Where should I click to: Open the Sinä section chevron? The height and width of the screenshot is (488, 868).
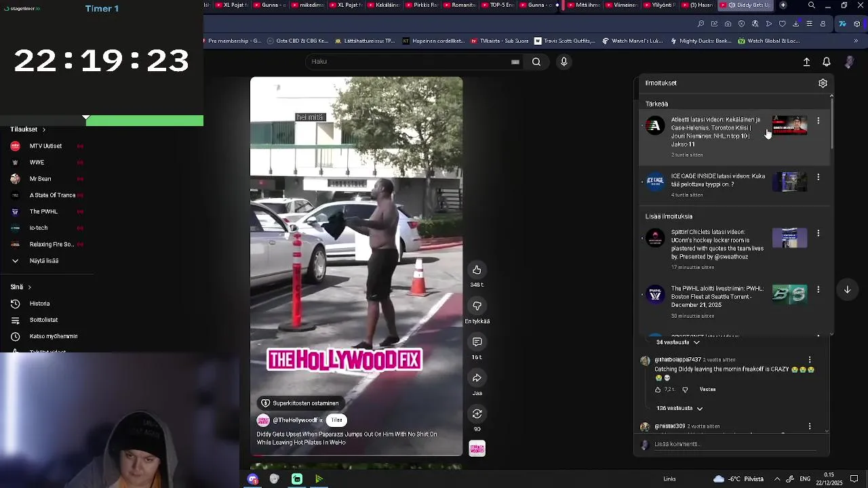point(29,287)
